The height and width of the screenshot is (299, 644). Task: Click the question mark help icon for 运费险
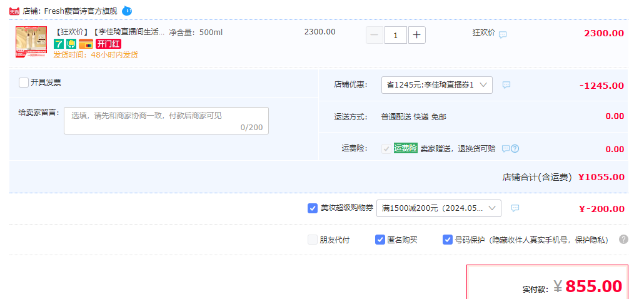[x=515, y=149]
